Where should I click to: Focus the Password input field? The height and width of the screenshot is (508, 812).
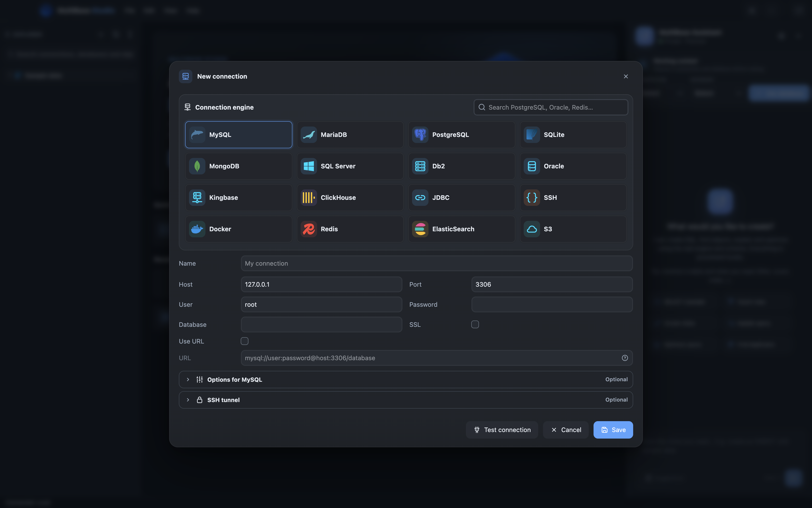click(552, 304)
